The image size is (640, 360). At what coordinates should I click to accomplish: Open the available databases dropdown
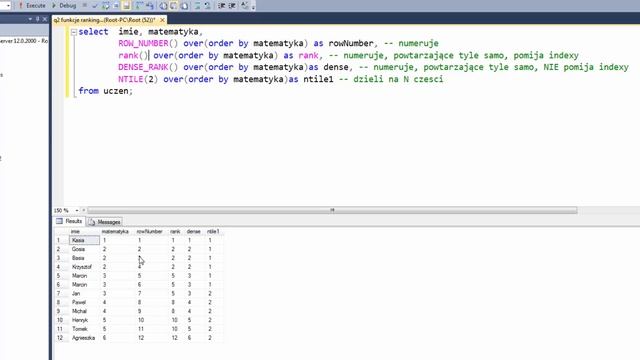coord(8,6)
